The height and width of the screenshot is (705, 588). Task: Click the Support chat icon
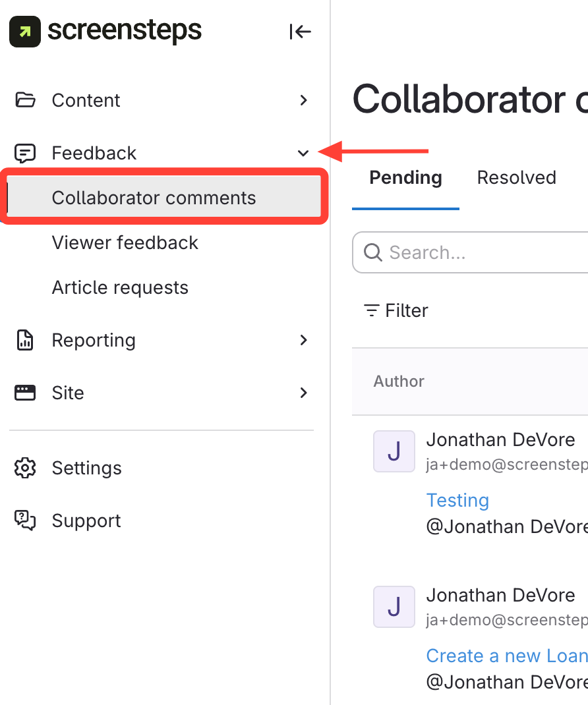pyautogui.click(x=25, y=521)
